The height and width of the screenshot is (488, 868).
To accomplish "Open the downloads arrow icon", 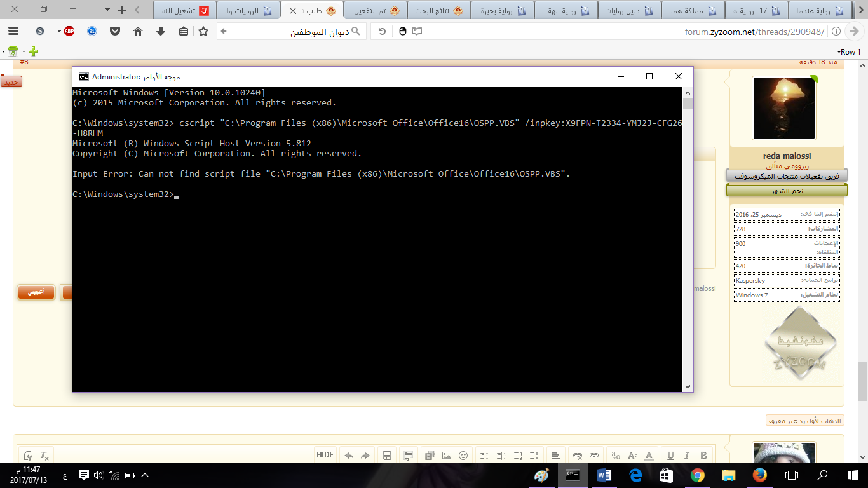I will 161,31.
